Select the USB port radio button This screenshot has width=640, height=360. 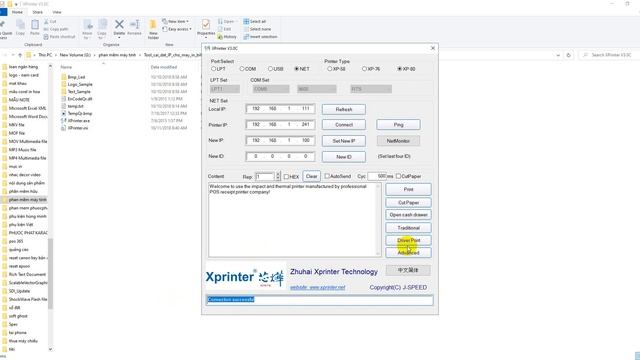click(x=270, y=69)
